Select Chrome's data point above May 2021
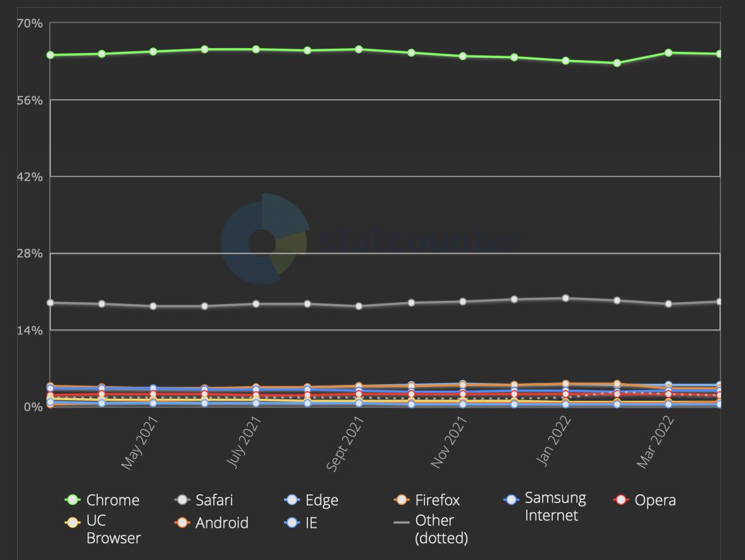Viewport: 745px width, 560px height. (153, 52)
